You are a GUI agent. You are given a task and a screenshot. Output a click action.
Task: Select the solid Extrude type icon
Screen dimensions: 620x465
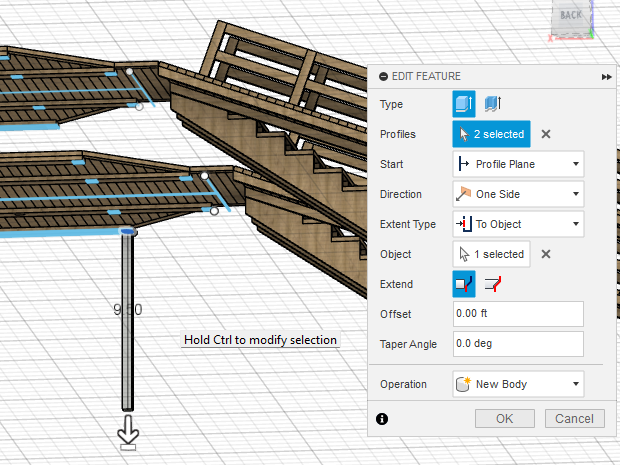pyautogui.click(x=464, y=104)
